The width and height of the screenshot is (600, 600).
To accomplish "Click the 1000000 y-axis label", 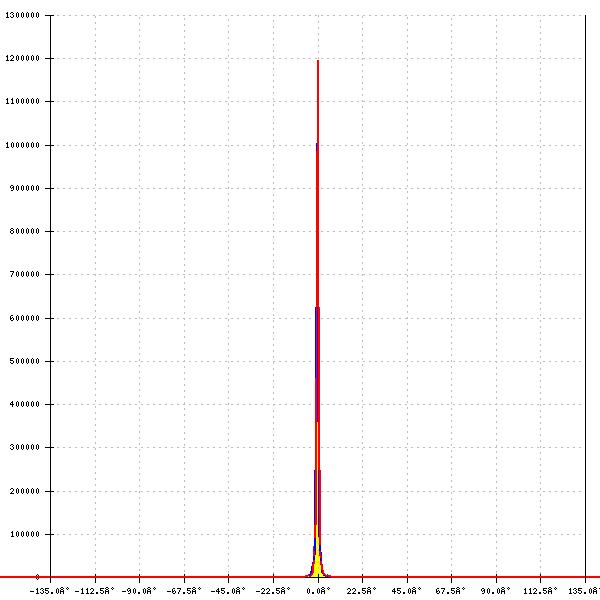I will pyautogui.click(x=23, y=145).
